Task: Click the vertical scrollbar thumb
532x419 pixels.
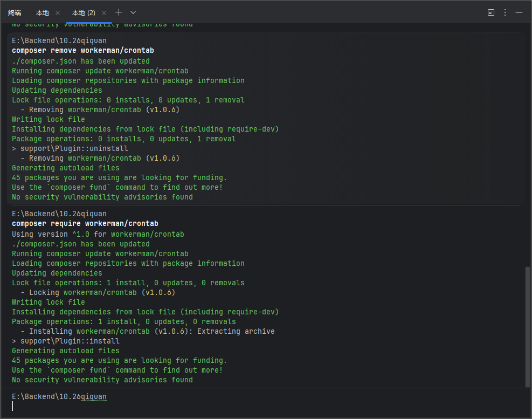Action: pyautogui.click(x=527, y=327)
